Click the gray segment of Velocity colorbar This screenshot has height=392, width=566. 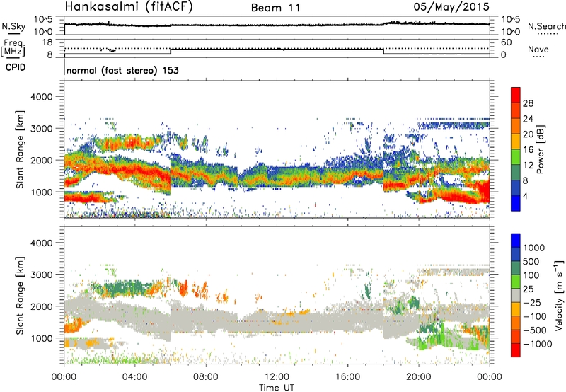516,295
